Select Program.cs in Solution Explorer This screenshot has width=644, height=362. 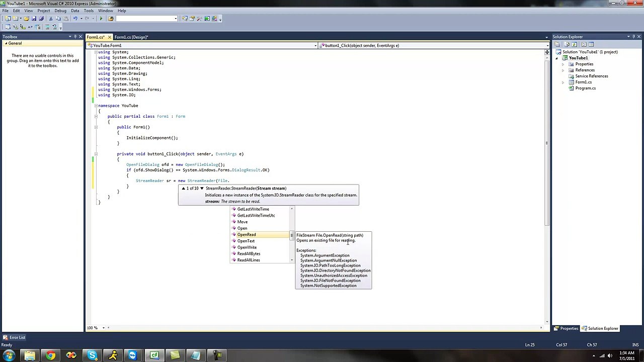[x=585, y=88]
